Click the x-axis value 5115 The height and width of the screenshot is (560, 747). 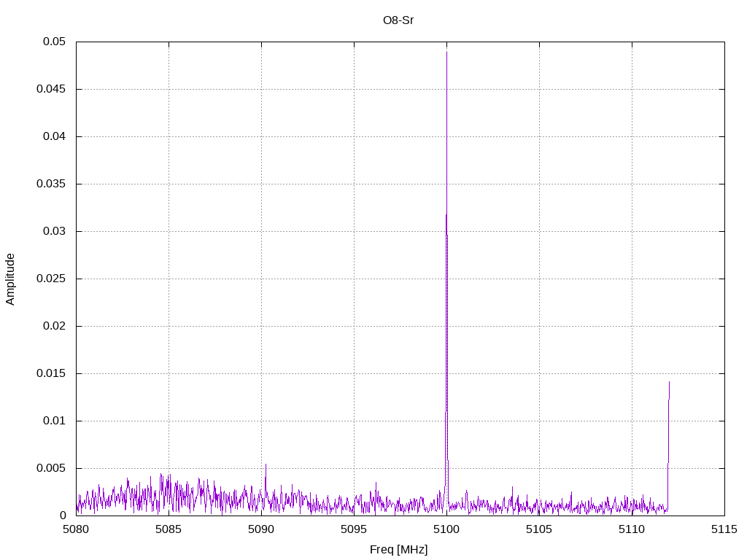[724, 529]
